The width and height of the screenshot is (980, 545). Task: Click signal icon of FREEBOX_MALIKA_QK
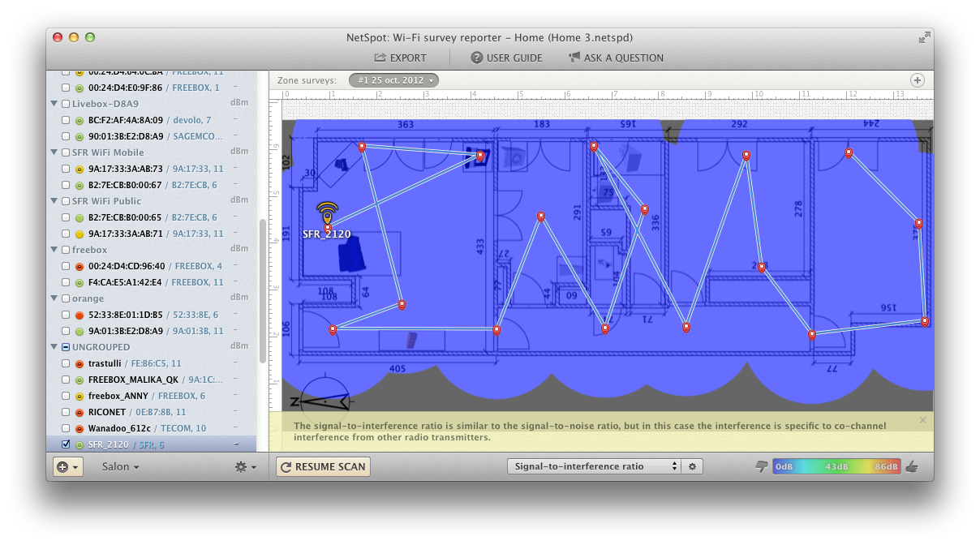(x=80, y=380)
